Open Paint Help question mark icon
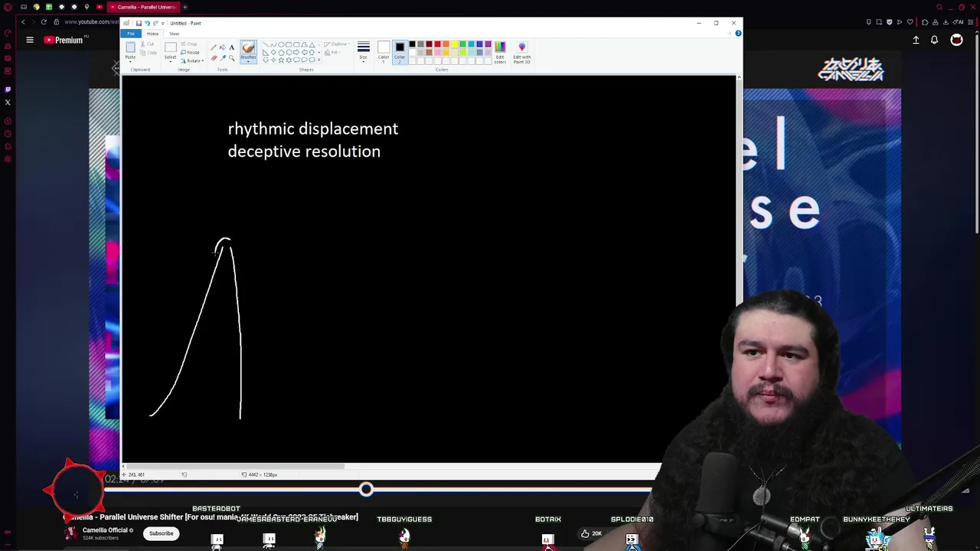The height and width of the screenshot is (551, 980). [x=738, y=33]
